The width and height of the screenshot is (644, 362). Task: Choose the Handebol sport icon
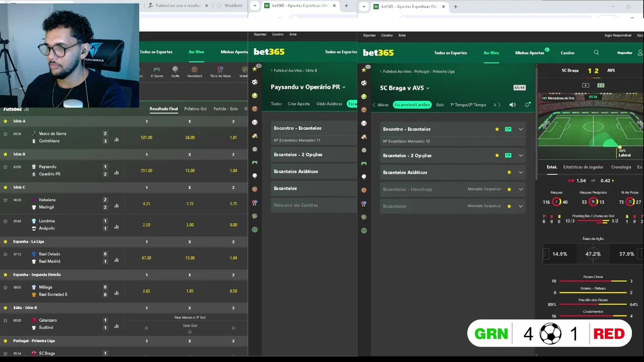click(194, 72)
